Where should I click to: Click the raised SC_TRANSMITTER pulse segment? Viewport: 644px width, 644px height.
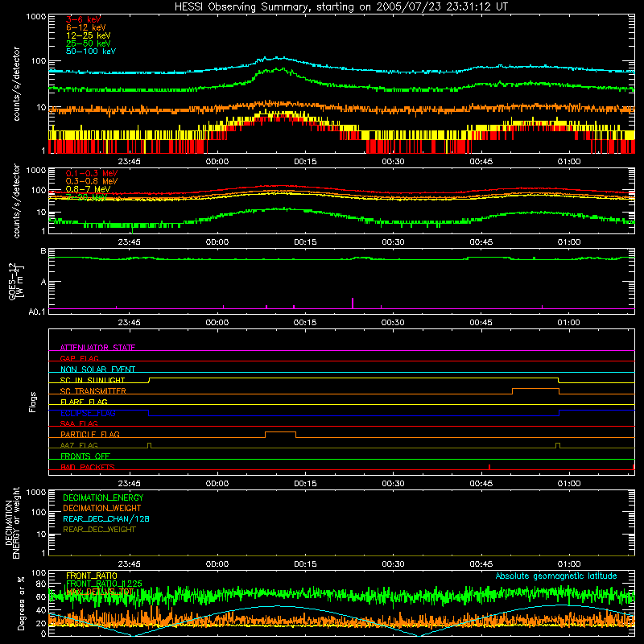(535, 389)
